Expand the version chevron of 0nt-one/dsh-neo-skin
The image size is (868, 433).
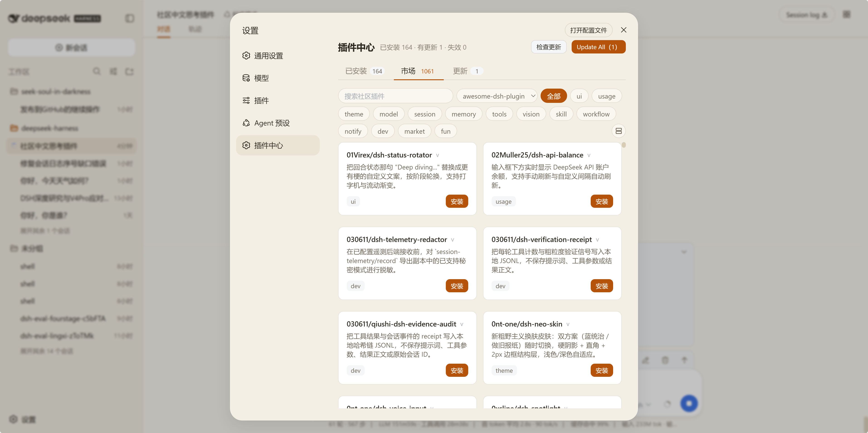[x=568, y=324]
